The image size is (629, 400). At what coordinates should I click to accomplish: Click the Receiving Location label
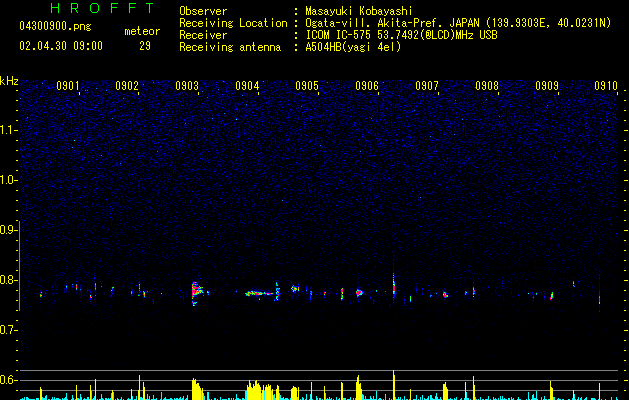click(x=233, y=23)
